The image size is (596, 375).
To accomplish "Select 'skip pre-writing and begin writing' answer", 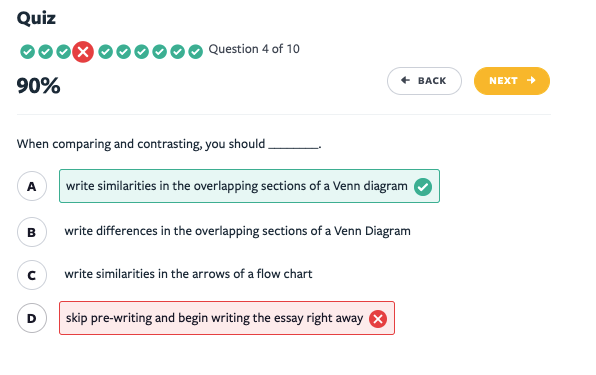I will click(x=227, y=318).
